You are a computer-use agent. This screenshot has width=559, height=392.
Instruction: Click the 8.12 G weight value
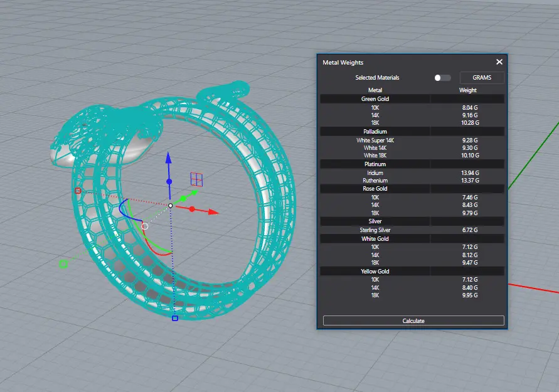470,255
